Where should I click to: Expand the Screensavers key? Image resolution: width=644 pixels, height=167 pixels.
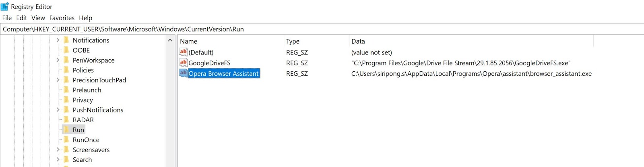pos(58,150)
